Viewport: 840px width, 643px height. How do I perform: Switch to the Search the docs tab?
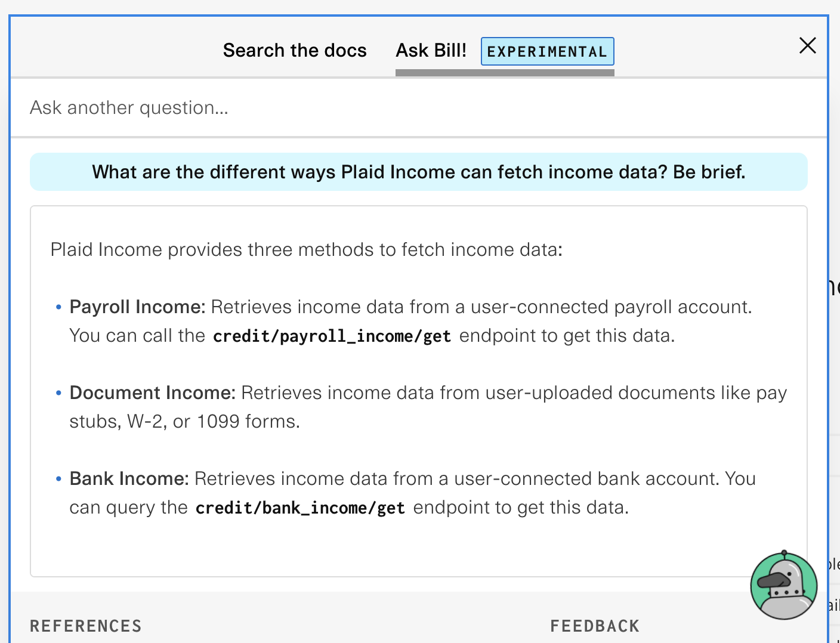(295, 50)
